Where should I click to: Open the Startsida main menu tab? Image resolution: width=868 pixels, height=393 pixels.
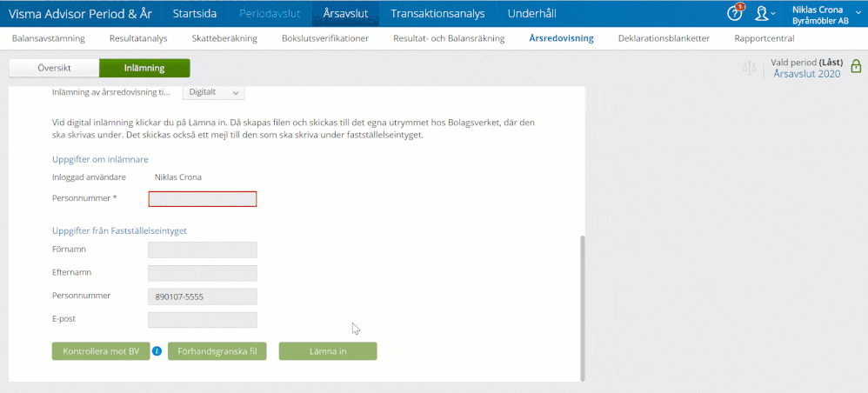coord(195,13)
